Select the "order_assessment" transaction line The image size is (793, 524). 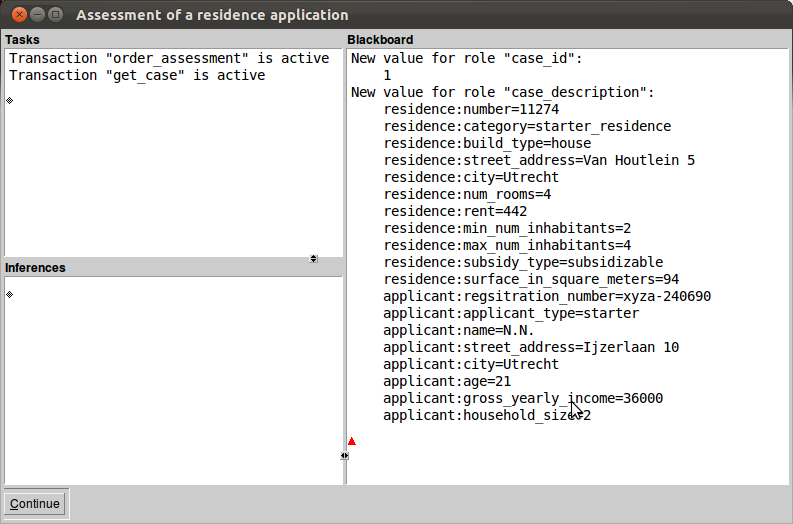click(169, 58)
